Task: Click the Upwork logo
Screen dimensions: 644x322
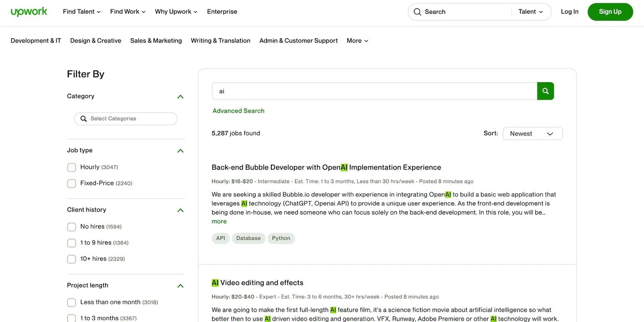Action: click(29, 12)
